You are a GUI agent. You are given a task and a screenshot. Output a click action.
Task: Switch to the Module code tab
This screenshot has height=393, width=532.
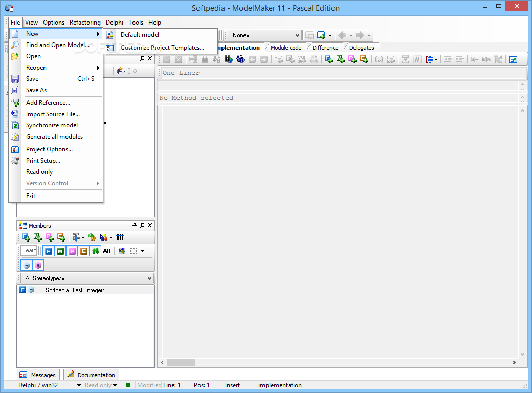click(x=285, y=48)
